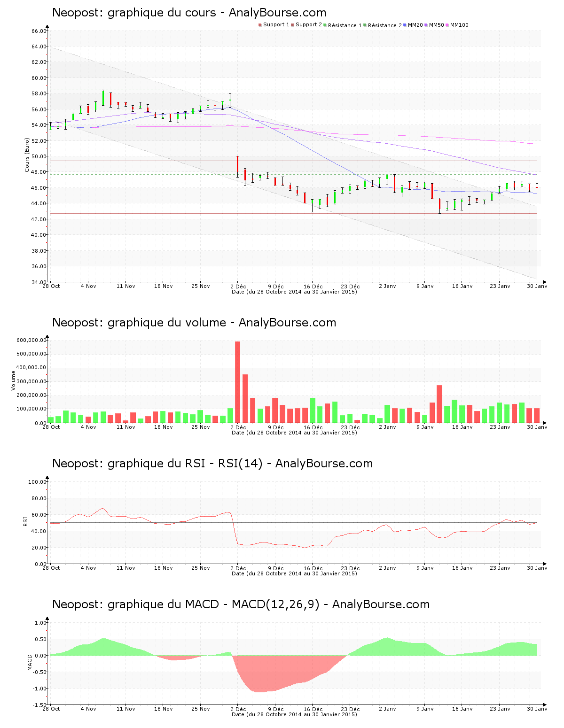Click the date range caption under the price chart
The width and height of the screenshot is (564, 728).
294,292
